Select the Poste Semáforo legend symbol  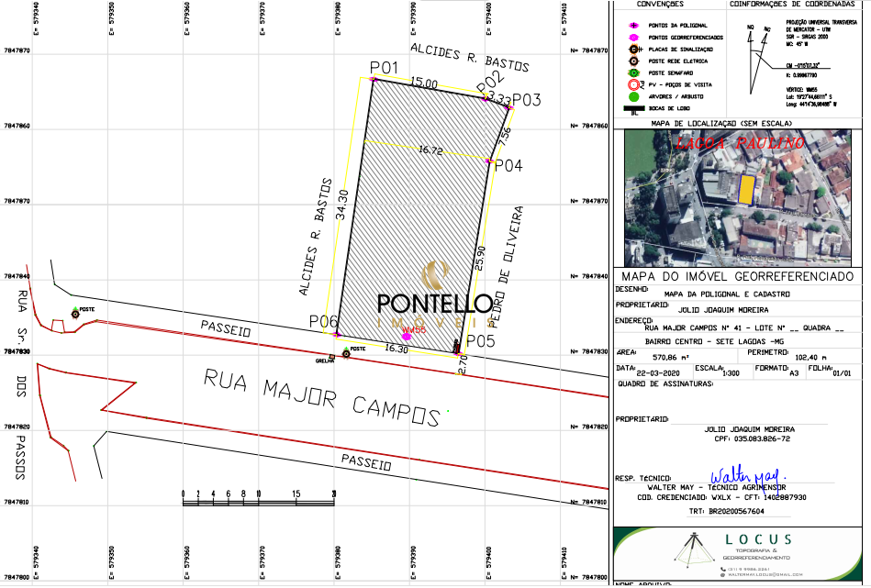pyautogui.click(x=633, y=72)
